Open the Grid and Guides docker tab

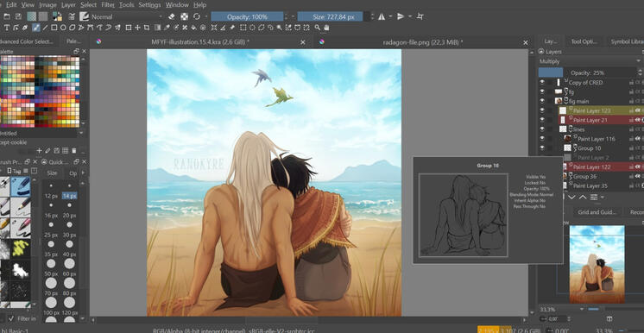coord(597,212)
